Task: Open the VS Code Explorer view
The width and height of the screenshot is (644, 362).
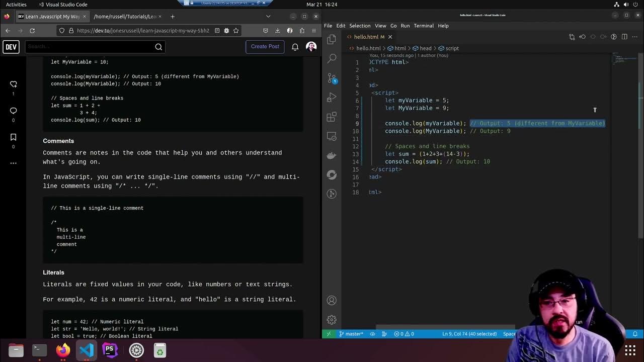Action: coord(332,39)
